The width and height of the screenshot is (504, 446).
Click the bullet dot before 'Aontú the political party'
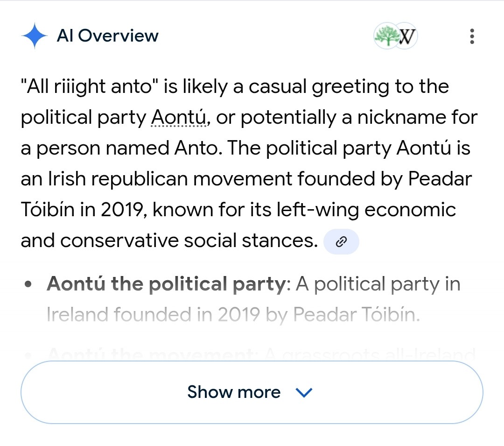(x=29, y=284)
